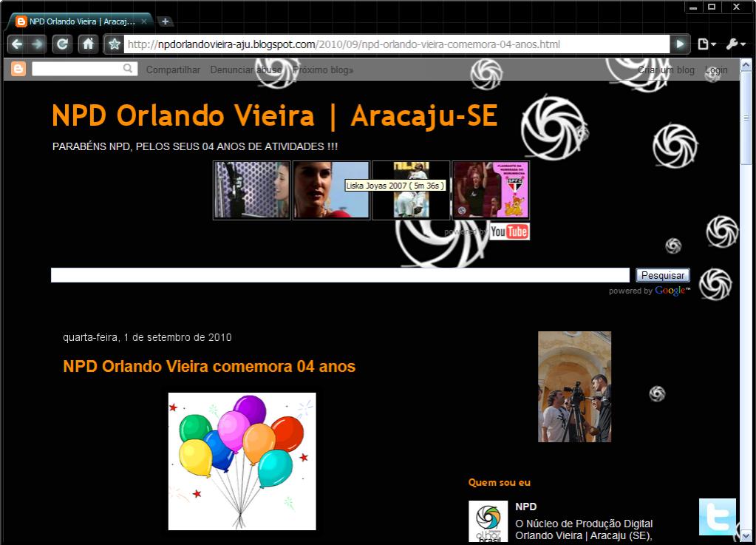This screenshot has height=545, width=756.
Task: Open the page menu dropdown
Action: [706, 44]
